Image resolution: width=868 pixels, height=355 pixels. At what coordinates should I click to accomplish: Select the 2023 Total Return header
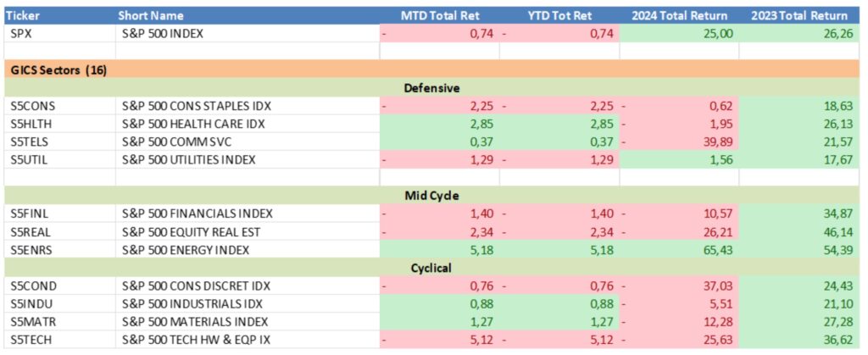799,16
